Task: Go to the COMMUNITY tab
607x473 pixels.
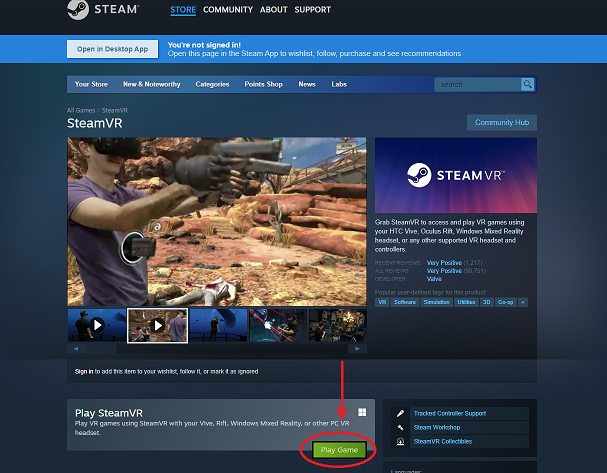Action: tap(227, 10)
